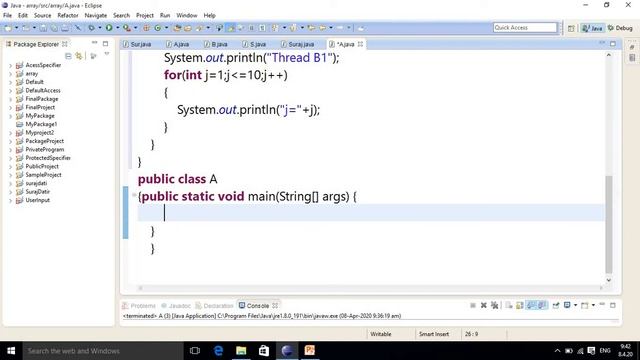Toggle Show Console When Standard Error Changes
This screenshot has height=360, width=640.
click(542, 305)
